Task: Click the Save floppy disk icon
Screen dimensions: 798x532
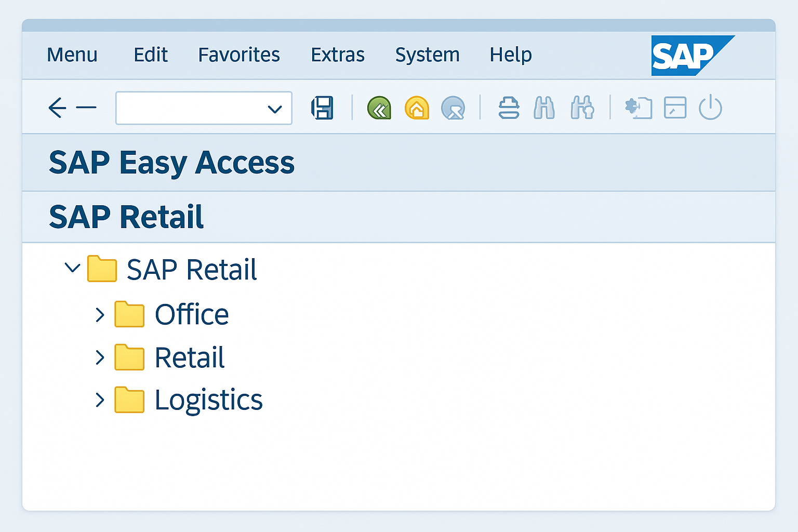Action: click(322, 108)
